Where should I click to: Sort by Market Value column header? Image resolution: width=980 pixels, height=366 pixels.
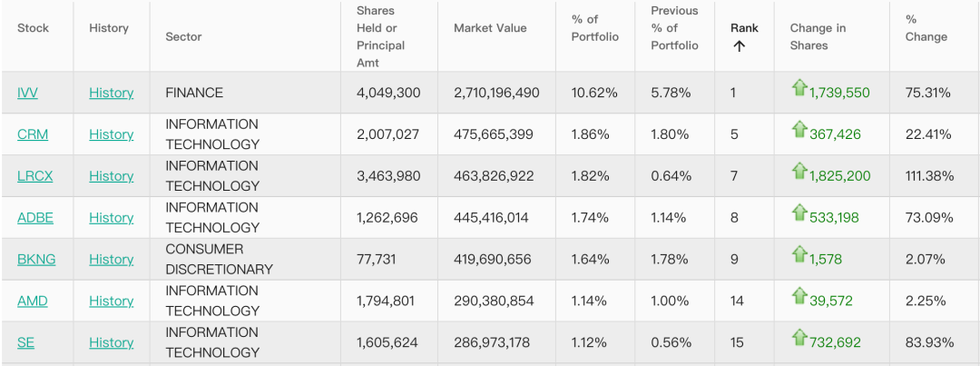490,28
